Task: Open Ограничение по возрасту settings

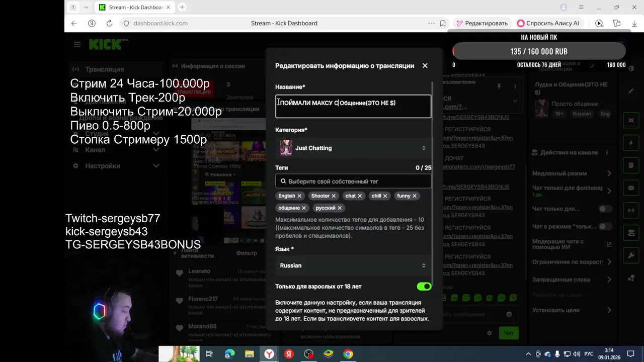Action: click(572, 262)
